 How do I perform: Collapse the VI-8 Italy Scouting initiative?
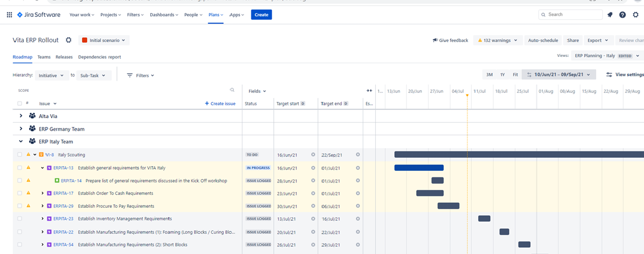point(35,154)
